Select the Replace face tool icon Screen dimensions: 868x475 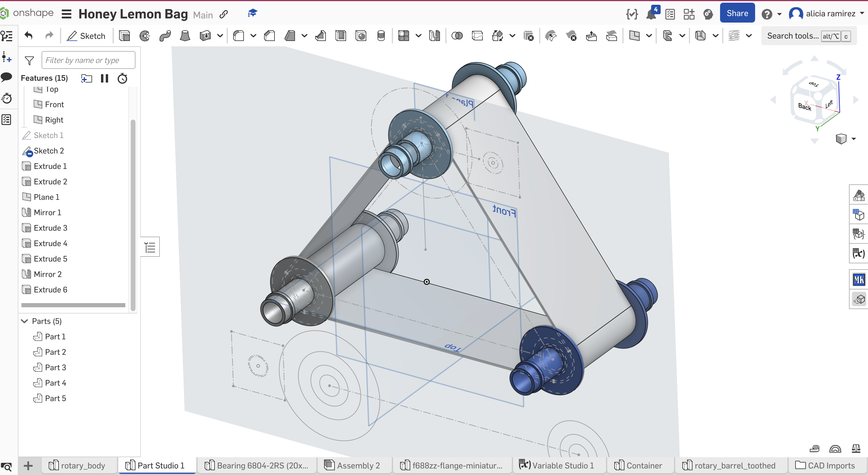pyautogui.click(x=612, y=36)
